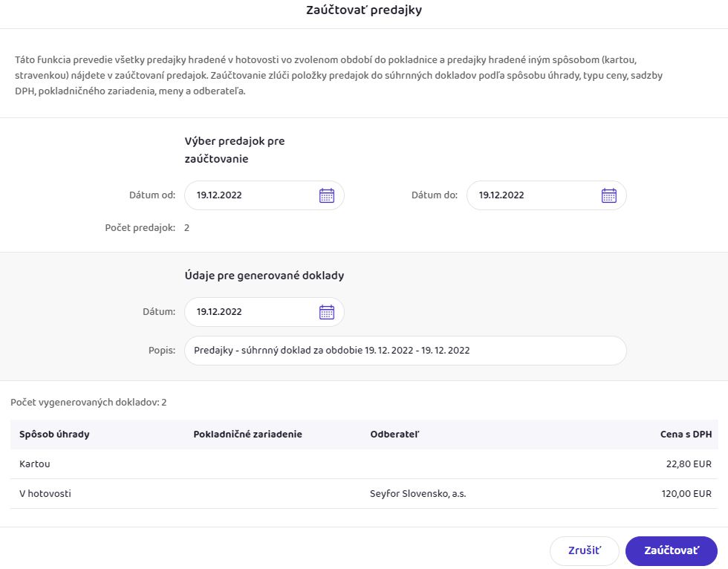Click the Počet predajok value 2
This screenshot has height=569, width=728.
[186, 228]
